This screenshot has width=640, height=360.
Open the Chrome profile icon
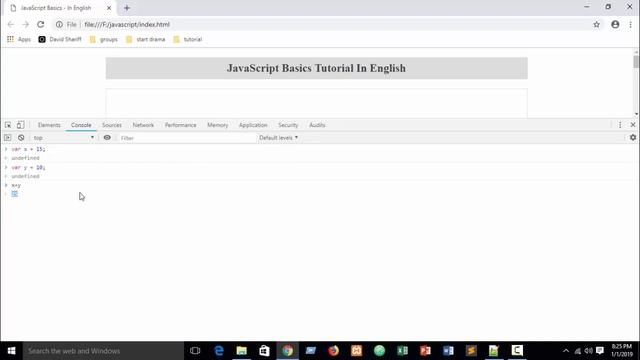tap(615, 24)
